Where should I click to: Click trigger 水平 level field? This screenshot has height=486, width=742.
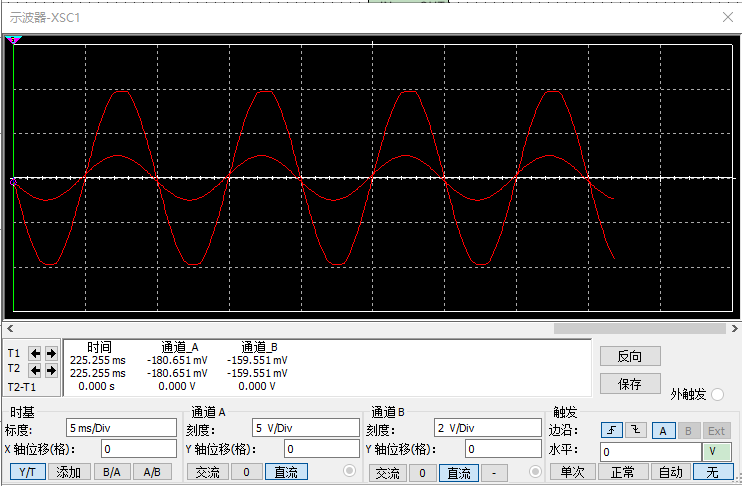(x=651, y=451)
